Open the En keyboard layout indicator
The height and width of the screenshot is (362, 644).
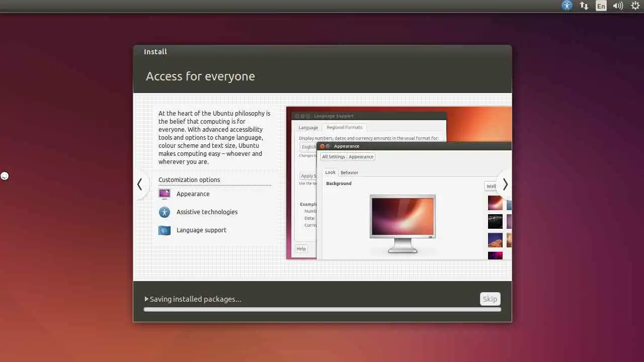point(601,6)
